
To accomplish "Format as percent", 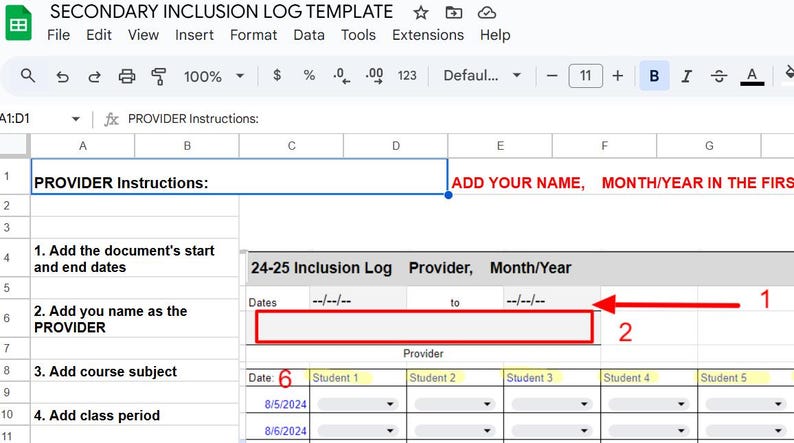I will (x=309, y=75).
